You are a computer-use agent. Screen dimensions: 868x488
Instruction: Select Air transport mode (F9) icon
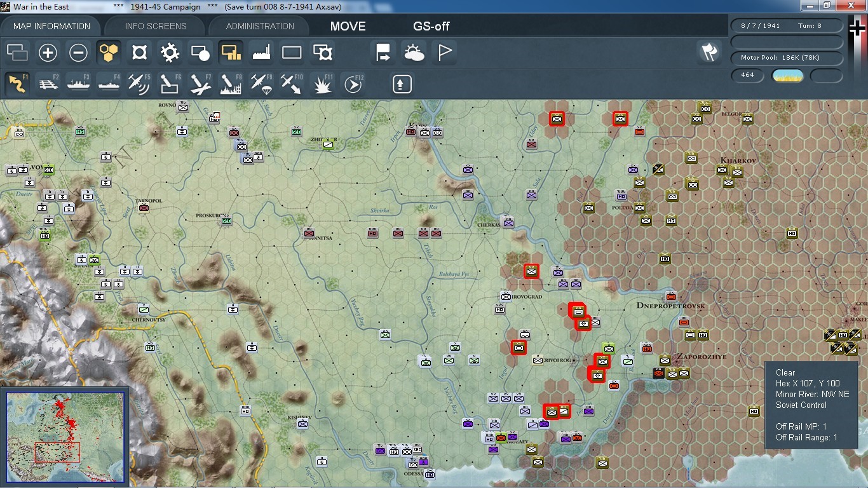[x=261, y=84]
